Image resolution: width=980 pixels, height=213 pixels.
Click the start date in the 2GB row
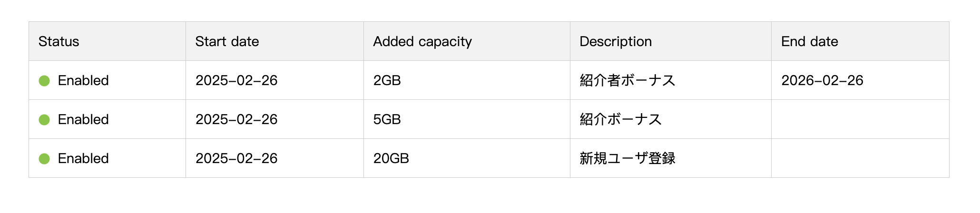pyautogui.click(x=236, y=81)
